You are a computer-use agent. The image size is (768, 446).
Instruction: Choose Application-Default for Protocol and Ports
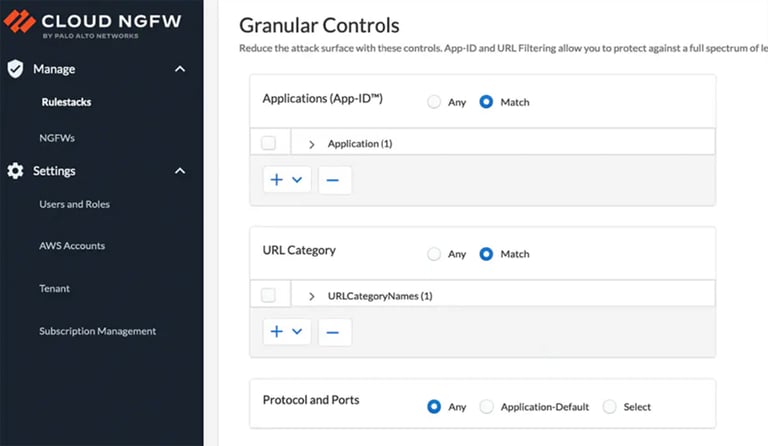pyautogui.click(x=487, y=407)
